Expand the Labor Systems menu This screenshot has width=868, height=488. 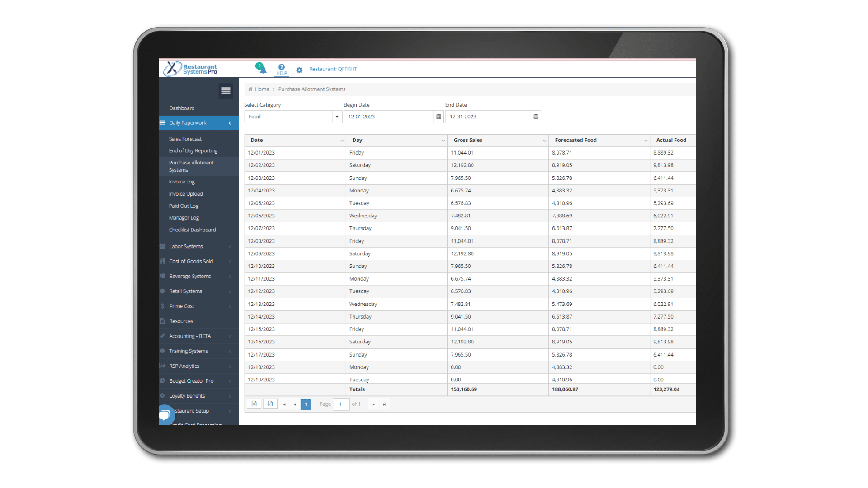click(x=186, y=246)
